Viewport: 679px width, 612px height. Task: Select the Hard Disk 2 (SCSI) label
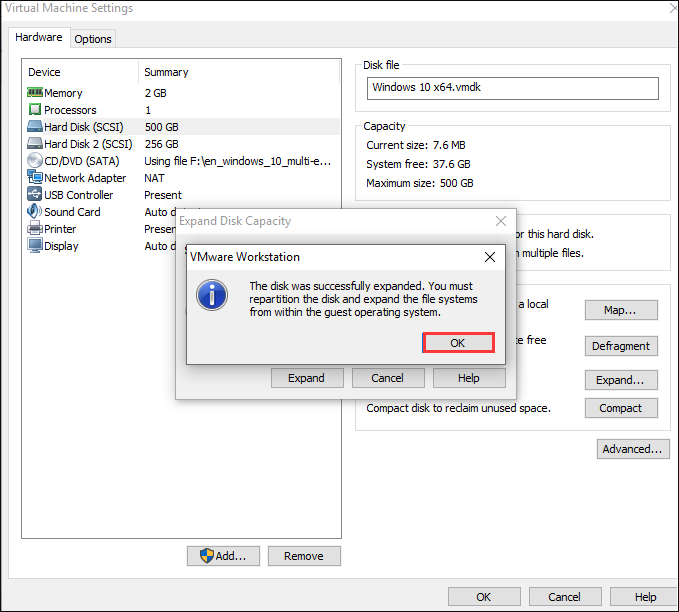click(x=88, y=144)
